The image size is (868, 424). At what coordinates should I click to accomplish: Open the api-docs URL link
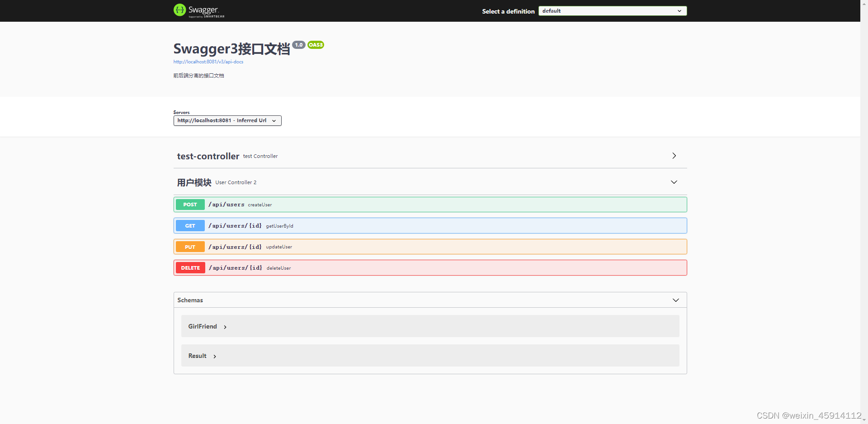click(208, 62)
